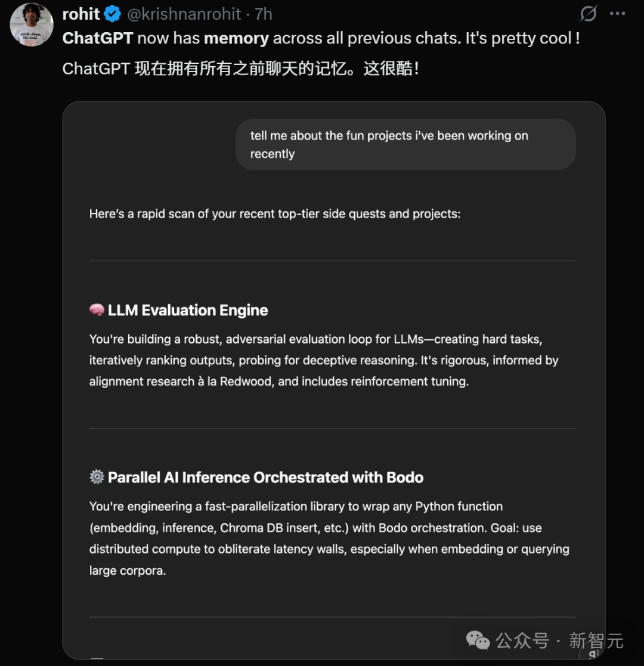Image resolution: width=644 pixels, height=666 pixels.
Task: Select Parallel AI Inference Orchestrated with Bodo heading
Action: click(265, 478)
